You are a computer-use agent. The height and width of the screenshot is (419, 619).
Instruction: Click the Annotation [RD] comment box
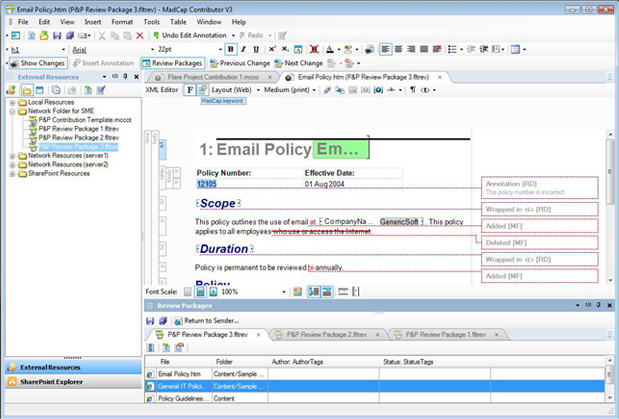pos(540,188)
